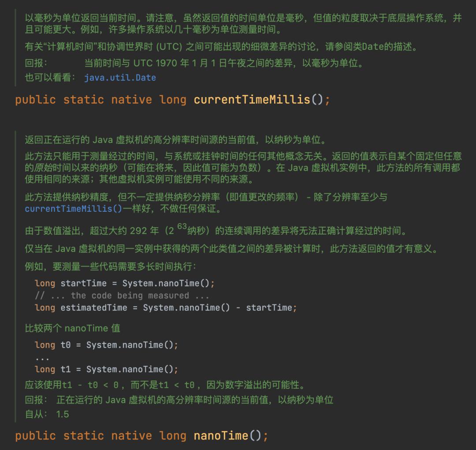Open the java.util.Date reference link
Image resolution: width=476 pixels, height=450 pixels.
click(120, 78)
